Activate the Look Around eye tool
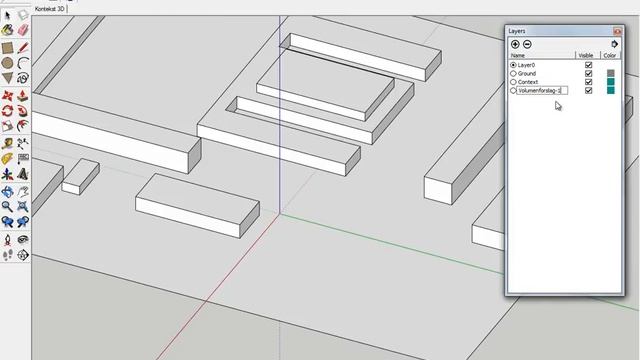The image size is (640, 360). pyautogui.click(x=23, y=240)
